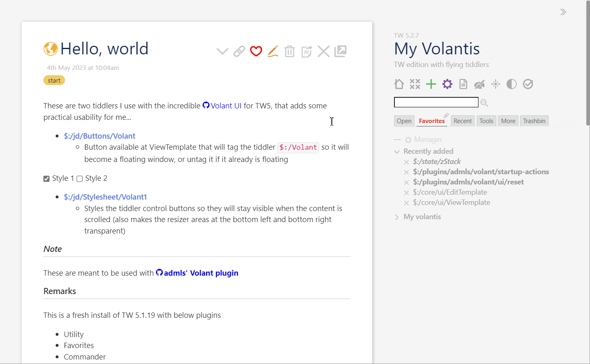The width and height of the screenshot is (590, 364).
Task: Delete tiddler using the trash can icon
Action: [x=290, y=52]
